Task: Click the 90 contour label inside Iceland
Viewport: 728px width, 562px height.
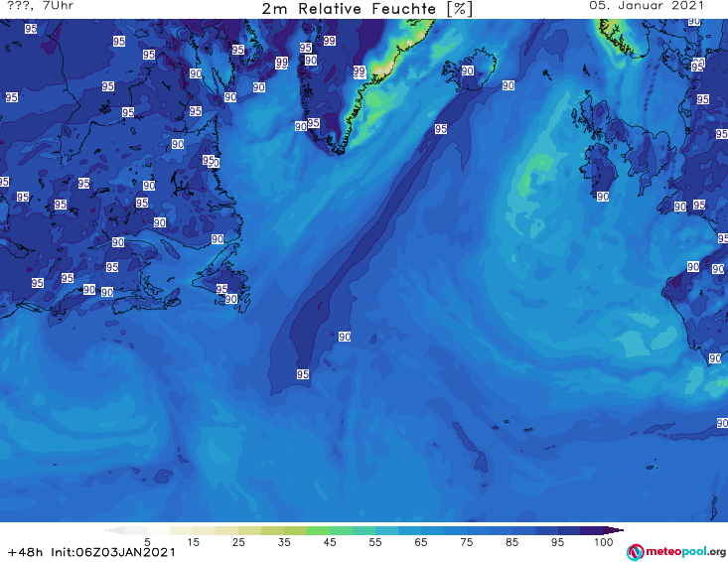Action: tap(467, 70)
